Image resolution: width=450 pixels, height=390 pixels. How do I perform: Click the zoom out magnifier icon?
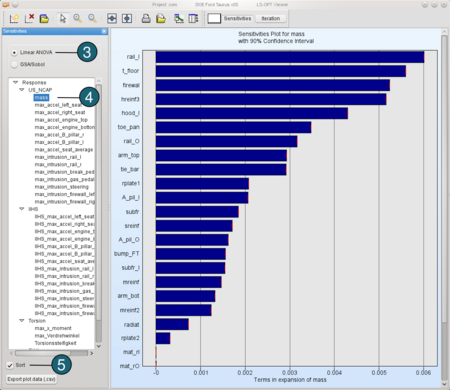click(93, 18)
